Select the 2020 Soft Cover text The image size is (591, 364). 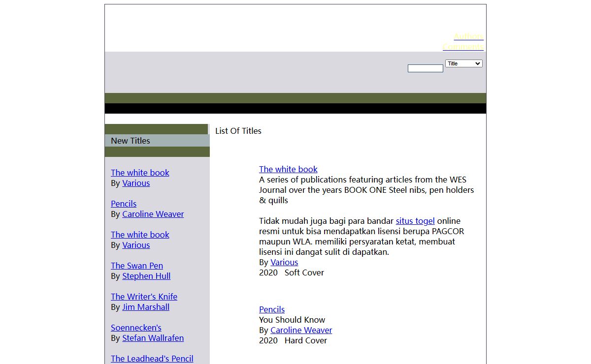pyautogui.click(x=292, y=273)
